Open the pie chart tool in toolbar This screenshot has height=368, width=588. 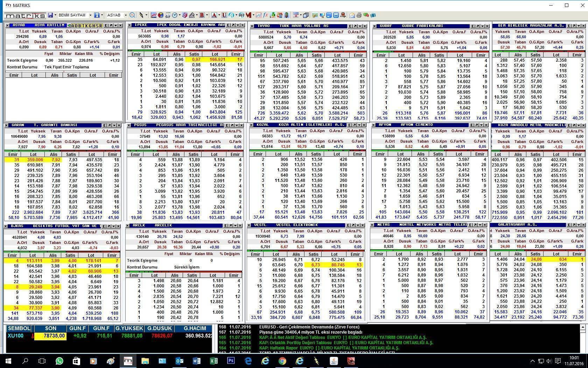pos(161,15)
